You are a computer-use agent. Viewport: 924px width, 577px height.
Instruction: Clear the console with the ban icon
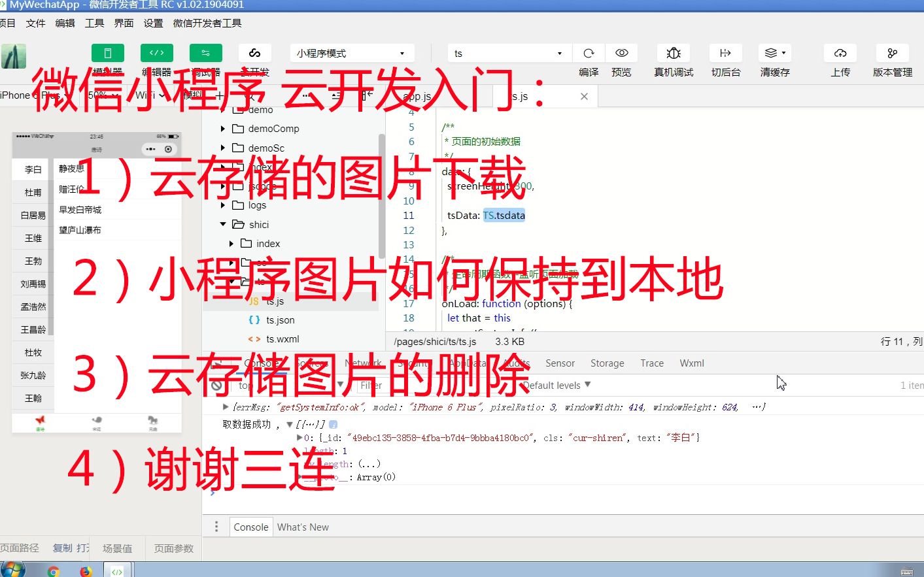(x=217, y=386)
